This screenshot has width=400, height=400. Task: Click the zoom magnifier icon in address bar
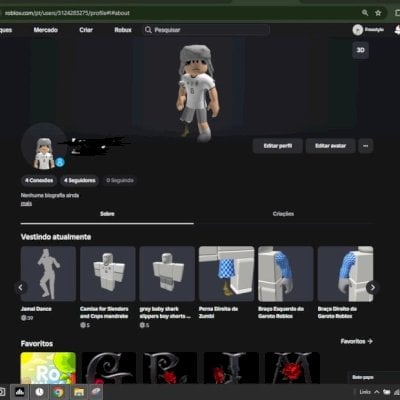(365, 13)
